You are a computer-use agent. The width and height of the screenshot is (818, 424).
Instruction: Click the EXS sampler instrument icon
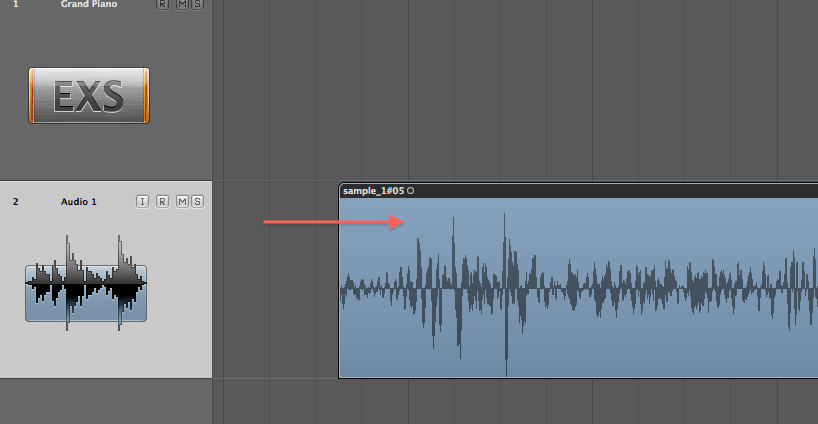[89, 96]
